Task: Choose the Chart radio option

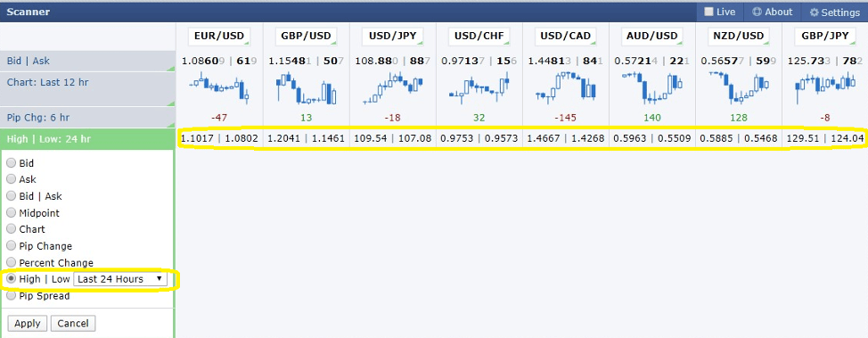Action: pos(11,228)
